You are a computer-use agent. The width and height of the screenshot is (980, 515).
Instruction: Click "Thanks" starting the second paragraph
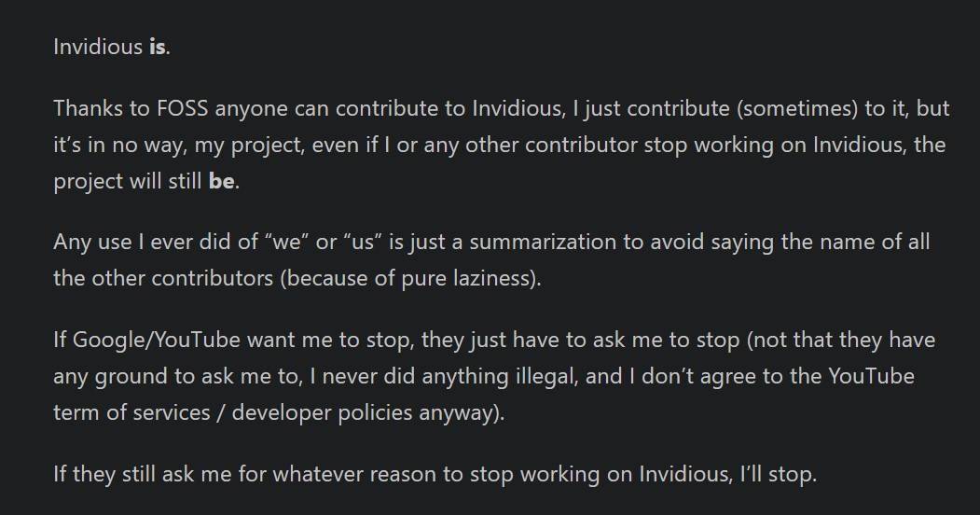click(89, 108)
